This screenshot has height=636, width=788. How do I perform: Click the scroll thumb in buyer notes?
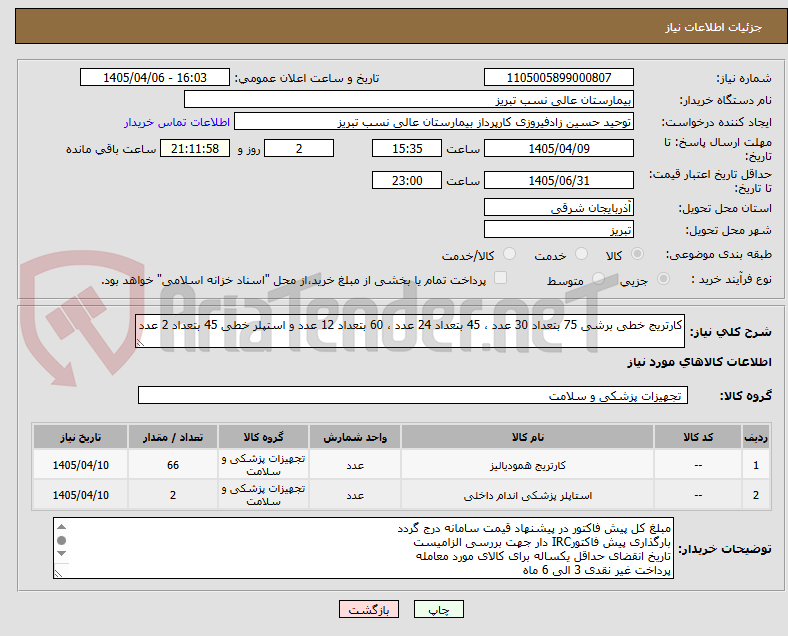click(x=61, y=541)
